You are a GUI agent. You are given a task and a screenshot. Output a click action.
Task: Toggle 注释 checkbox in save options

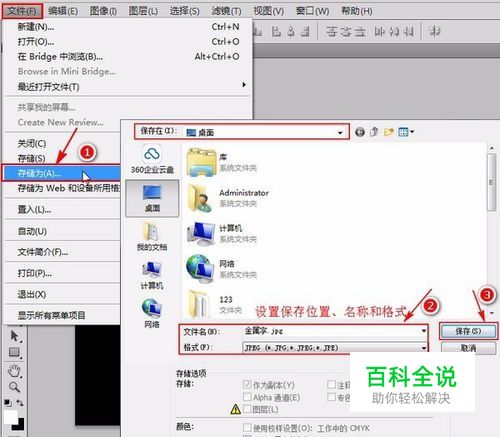(331, 385)
